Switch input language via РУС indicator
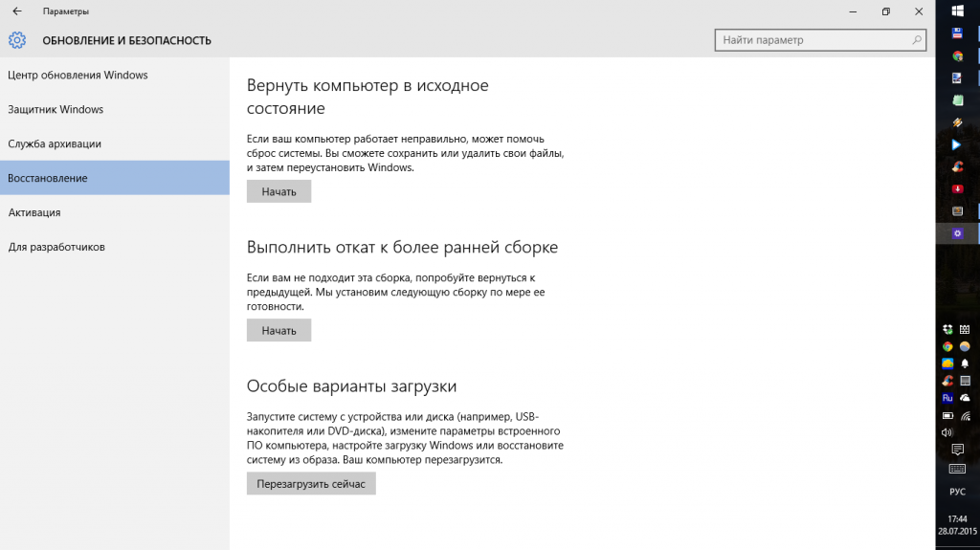Screen dimensions: 980x550 957,492
